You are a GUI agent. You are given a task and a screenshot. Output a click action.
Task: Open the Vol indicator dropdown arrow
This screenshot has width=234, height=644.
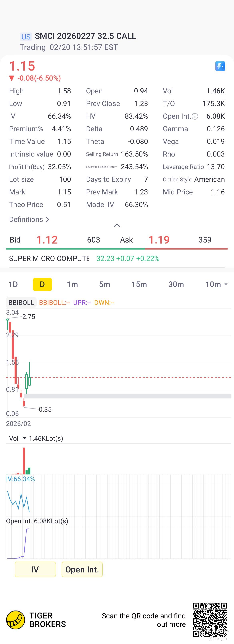(24, 438)
